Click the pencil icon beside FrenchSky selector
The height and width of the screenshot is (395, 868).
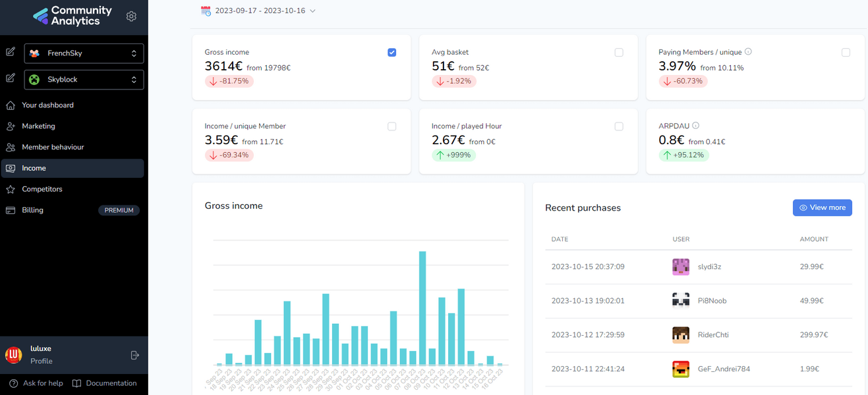point(10,52)
